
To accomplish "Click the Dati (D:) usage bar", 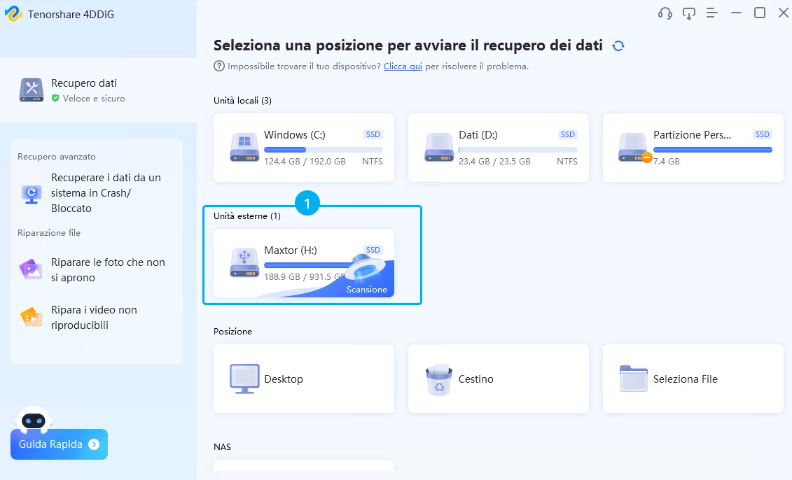I will tap(518, 150).
